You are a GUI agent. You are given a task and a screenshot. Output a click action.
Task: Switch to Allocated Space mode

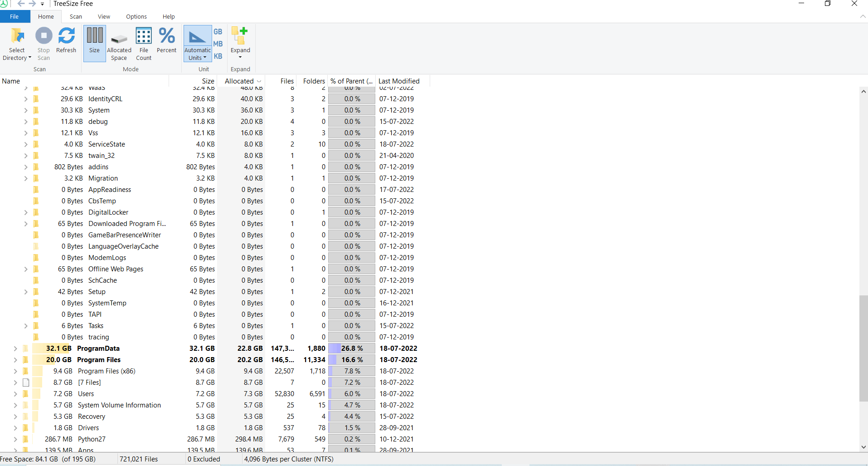coord(119,44)
